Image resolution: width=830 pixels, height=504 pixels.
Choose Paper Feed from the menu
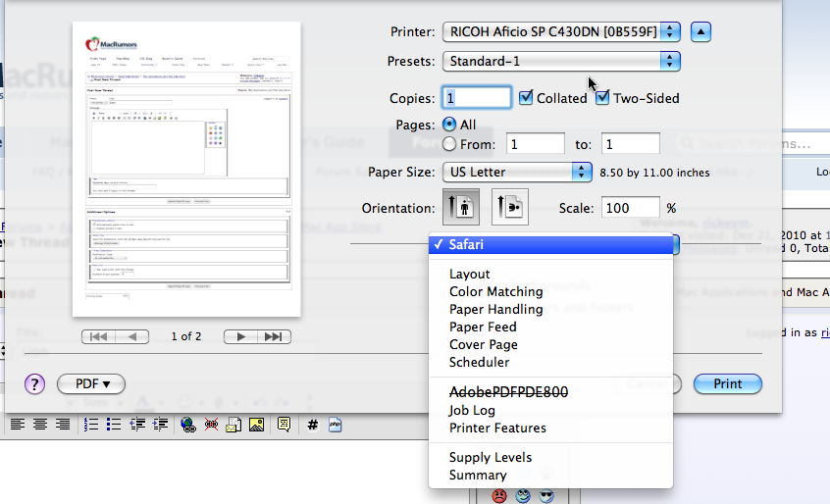(550, 327)
